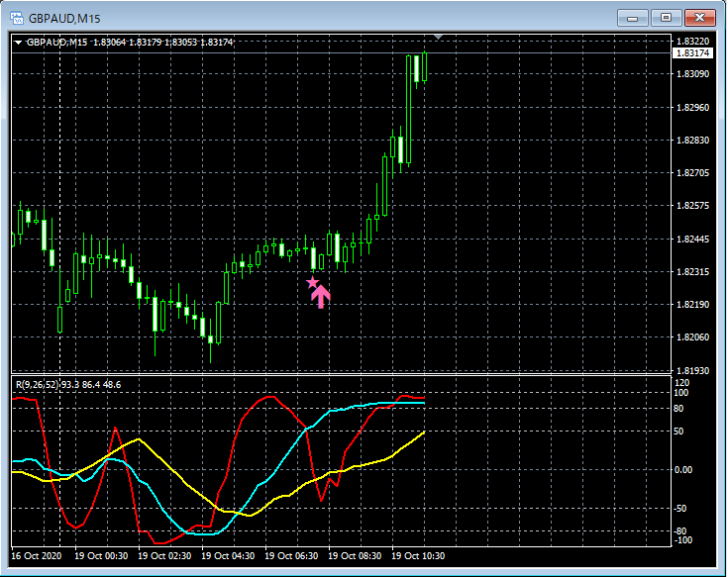The height and width of the screenshot is (577, 728).
Task: Click the 19 Oct 08:30 time label
Action: 355,555
